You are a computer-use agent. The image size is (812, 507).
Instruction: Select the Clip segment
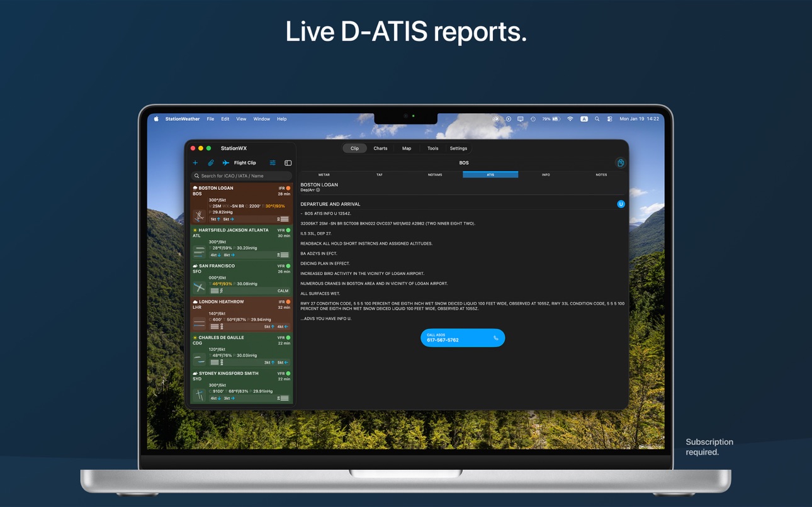(354, 148)
